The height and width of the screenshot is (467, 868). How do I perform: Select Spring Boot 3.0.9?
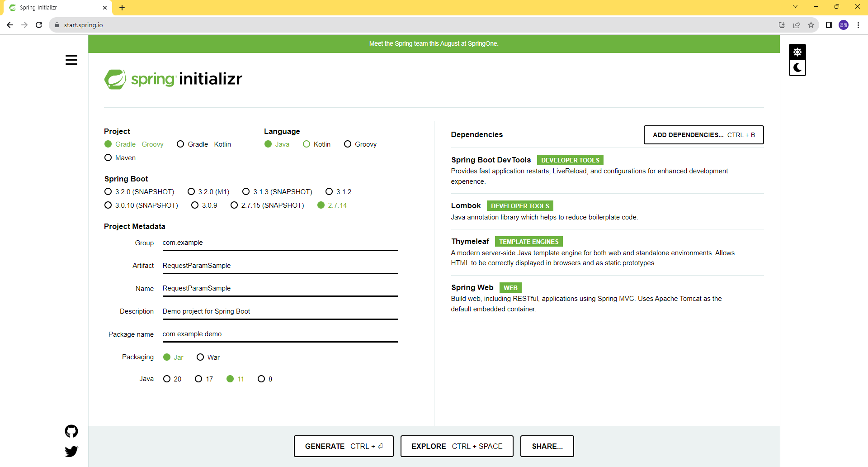pos(204,205)
